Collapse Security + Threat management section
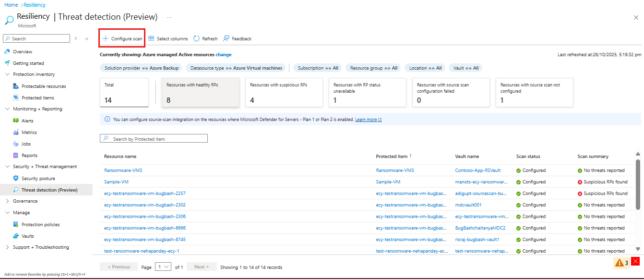Screen dimensions: 644x279 (7, 167)
